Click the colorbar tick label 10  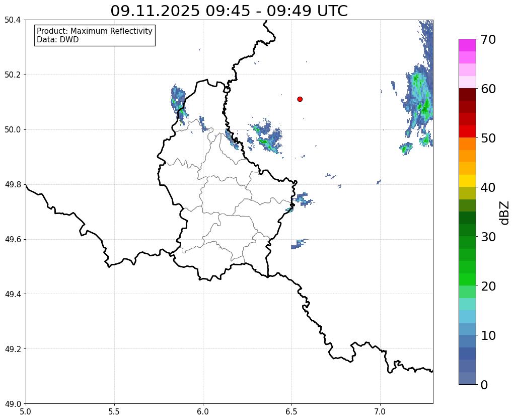pyautogui.click(x=488, y=335)
